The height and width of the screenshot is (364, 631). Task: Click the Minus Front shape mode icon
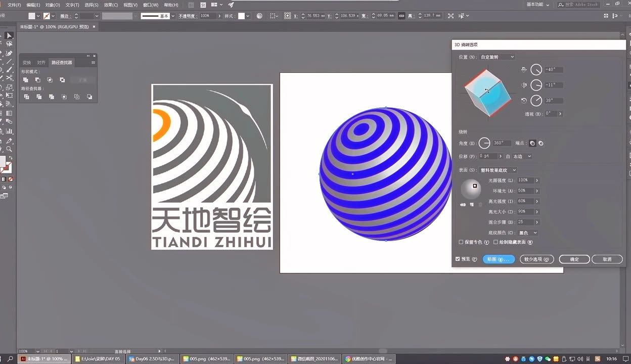[37, 80]
